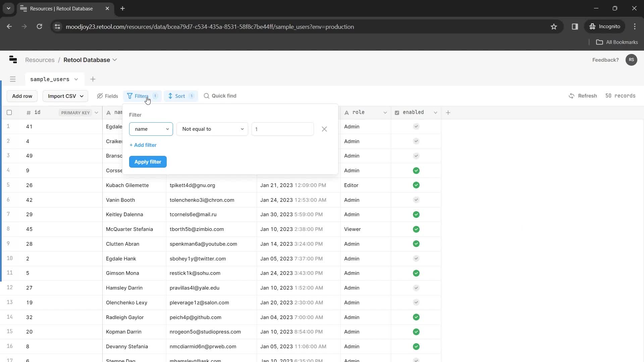
Task: Open the role column header menu
Action: [x=385, y=113]
